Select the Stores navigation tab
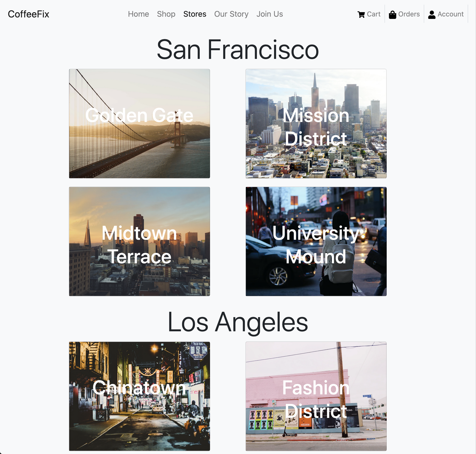 pyautogui.click(x=195, y=14)
